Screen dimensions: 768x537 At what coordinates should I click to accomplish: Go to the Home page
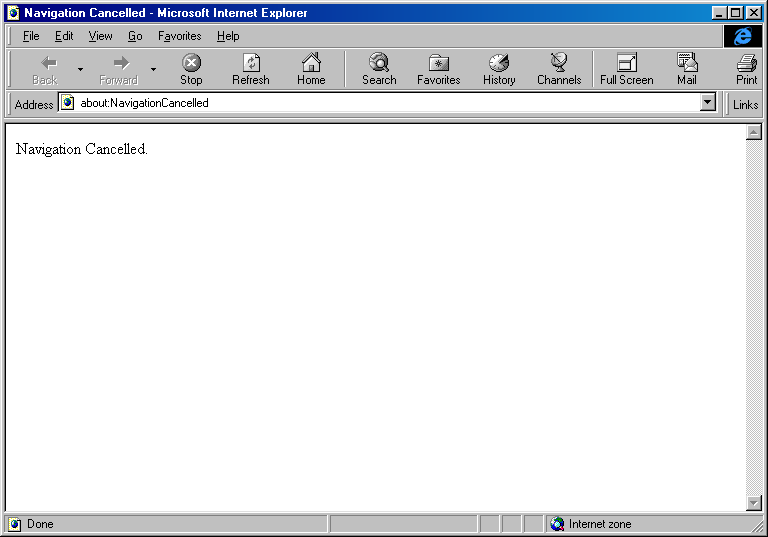(311, 69)
